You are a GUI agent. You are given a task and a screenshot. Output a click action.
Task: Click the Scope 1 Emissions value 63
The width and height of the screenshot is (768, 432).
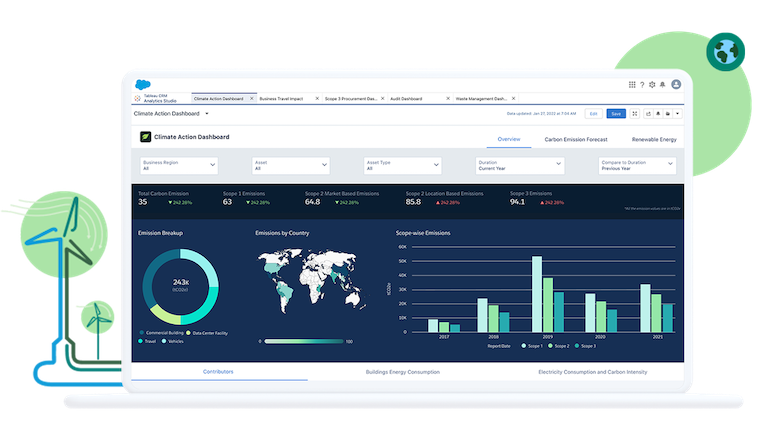(x=227, y=202)
